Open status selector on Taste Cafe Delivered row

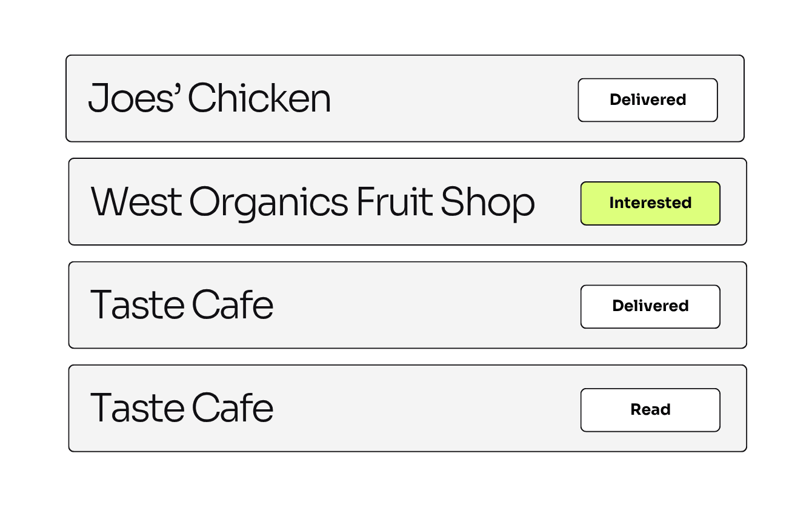pos(650,307)
